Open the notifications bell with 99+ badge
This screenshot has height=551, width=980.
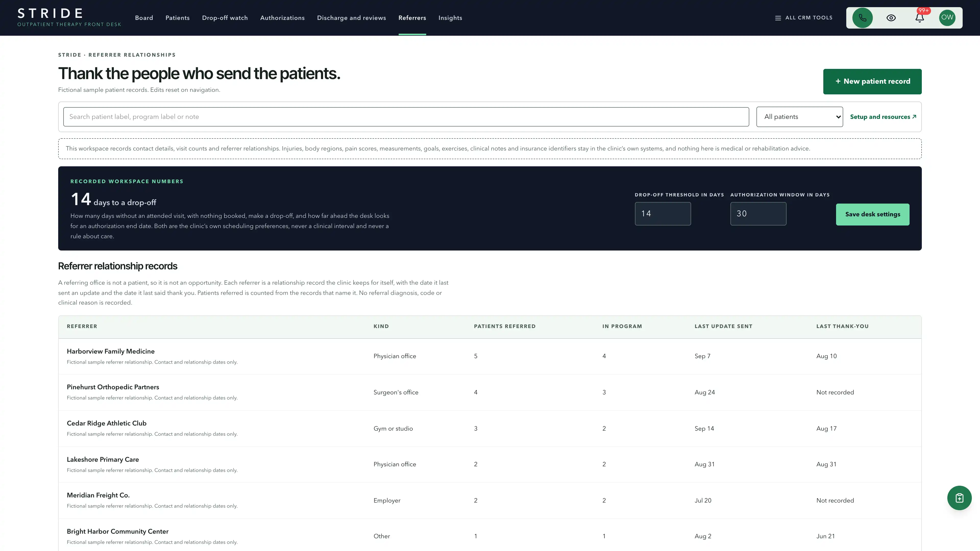tap(920, 18)
